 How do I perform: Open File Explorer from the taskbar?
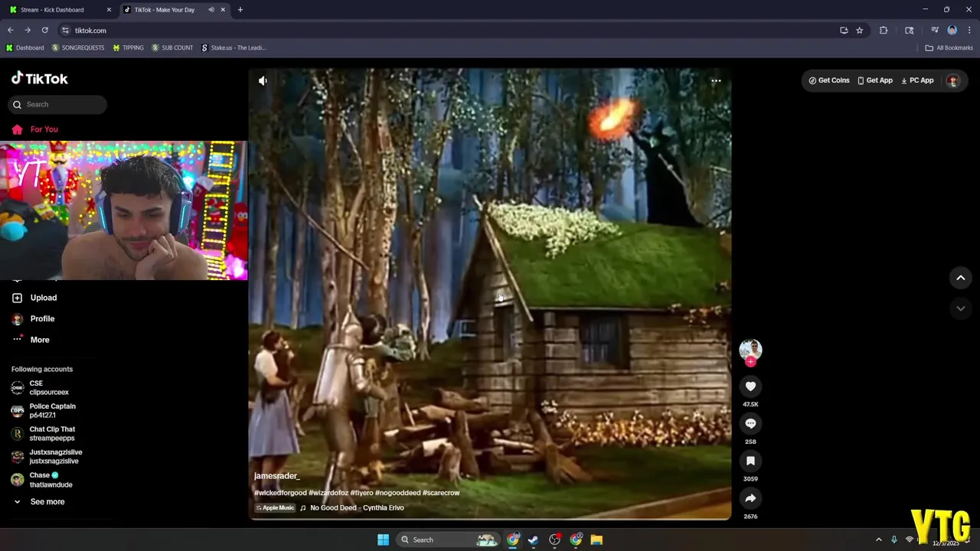(596, 540)
